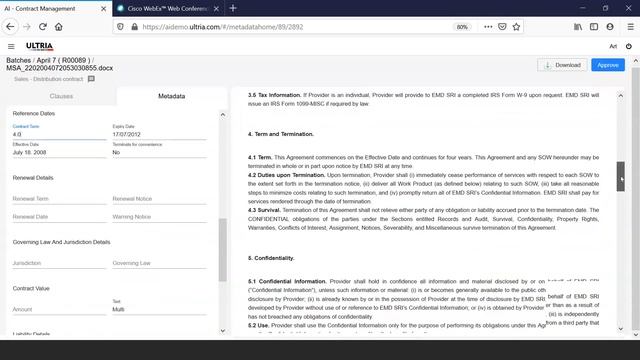Screen dimensions: 640x360
Task: Close the Cisco WebEx tab
Action: coord(216,9)
